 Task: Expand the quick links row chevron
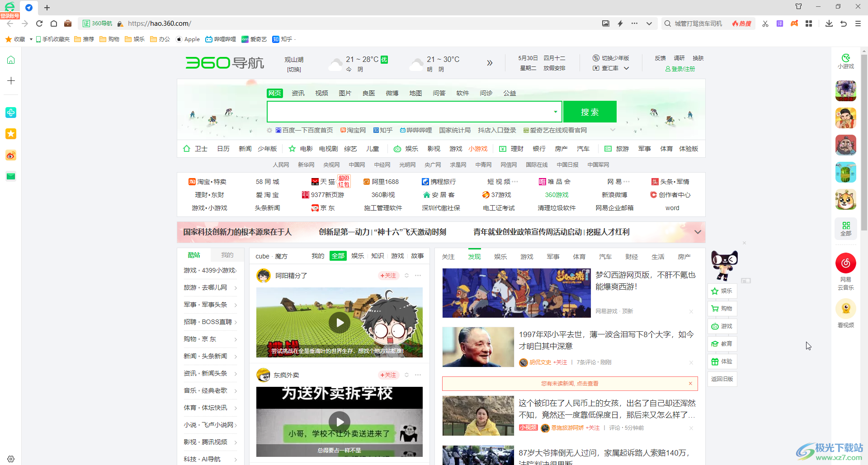[613, 130]
